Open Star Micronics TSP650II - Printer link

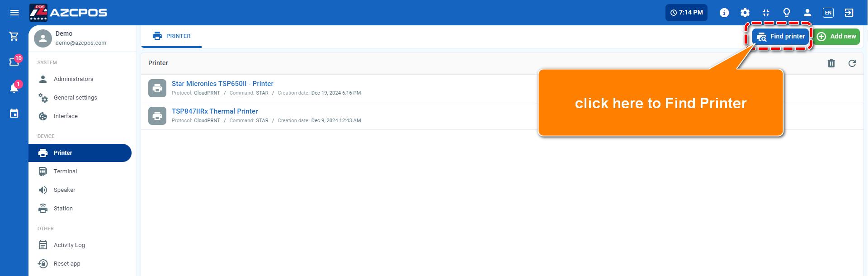(222, 84)
